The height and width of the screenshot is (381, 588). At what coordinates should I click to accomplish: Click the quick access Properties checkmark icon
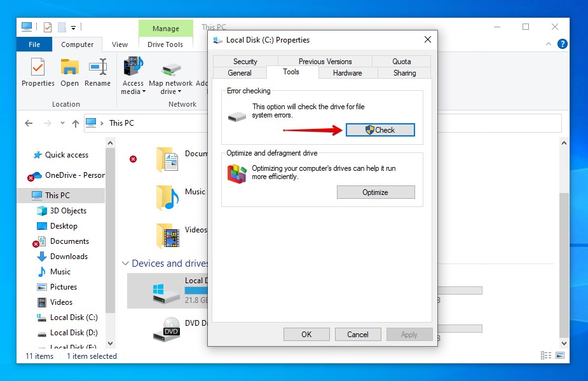pos(48,27)
